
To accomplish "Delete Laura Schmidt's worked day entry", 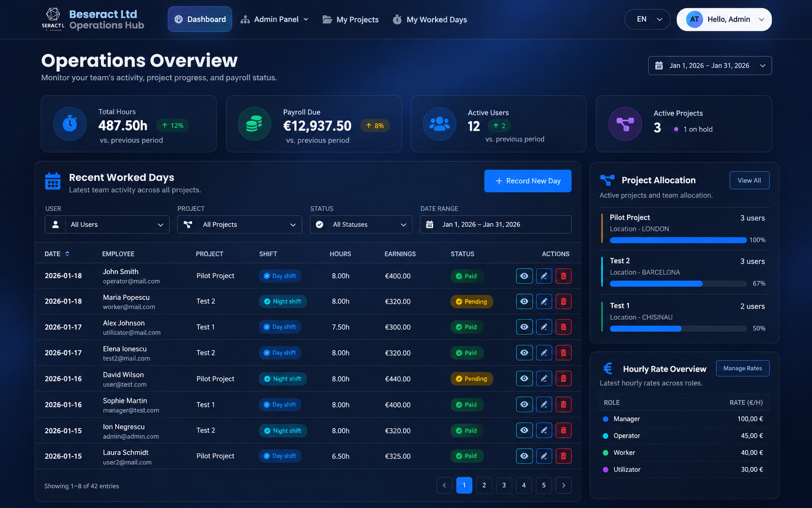I will (x=564, y=456).
